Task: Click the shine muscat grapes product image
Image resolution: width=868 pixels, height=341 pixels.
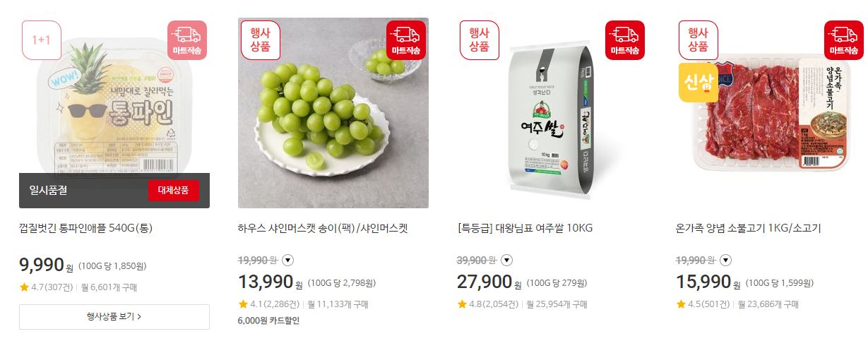Action: point(333,113)
